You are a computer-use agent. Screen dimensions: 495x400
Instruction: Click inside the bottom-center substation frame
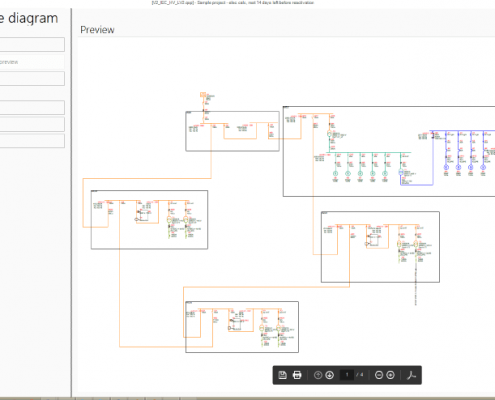click(242, 327)
